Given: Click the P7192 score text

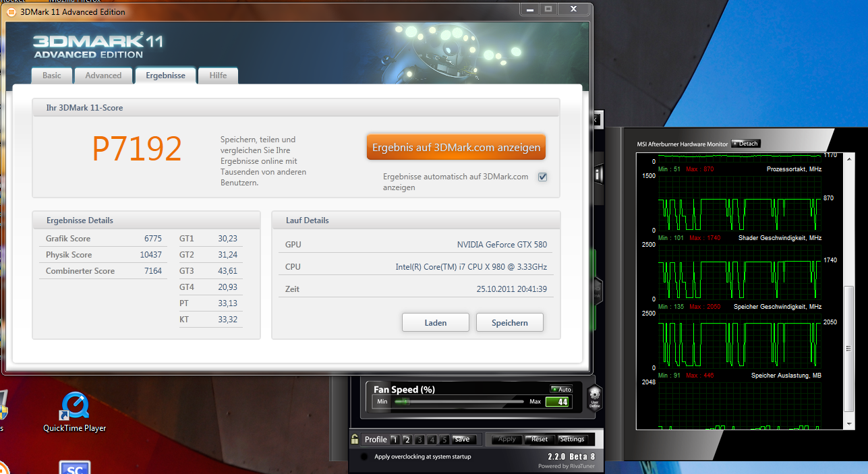Looking at the screenshot, I should coord(137,149).
